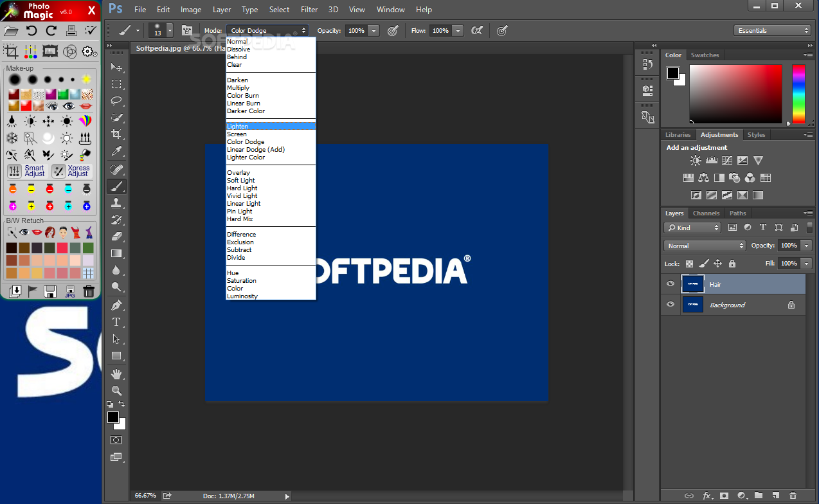819x504 pixels.
Task: Click the Smart Adjust button
Action: 27,171
